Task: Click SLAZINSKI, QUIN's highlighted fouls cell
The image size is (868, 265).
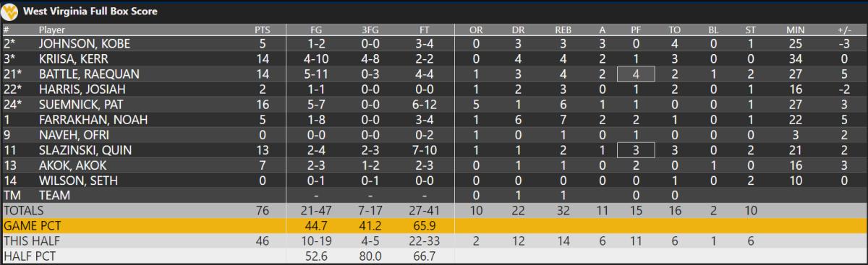Action: point(635,149)
